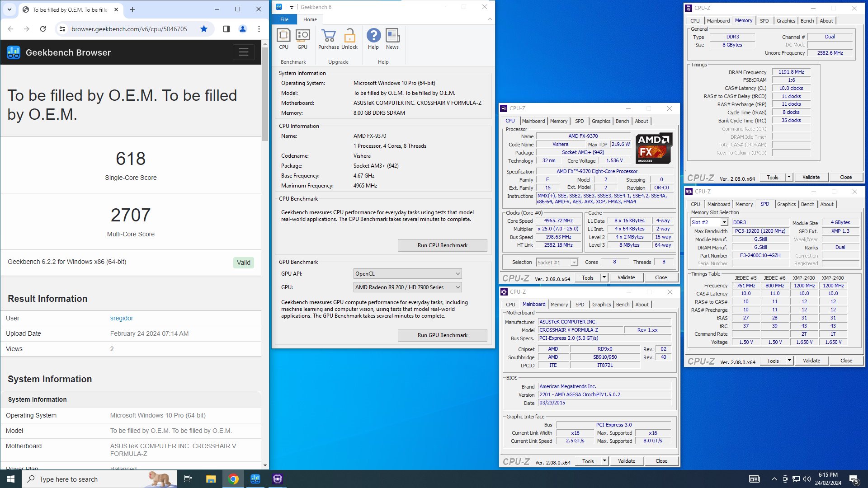Collapse the Geekbench ribbon
This screenshot has width=868, height=488.
coord(490,19)
